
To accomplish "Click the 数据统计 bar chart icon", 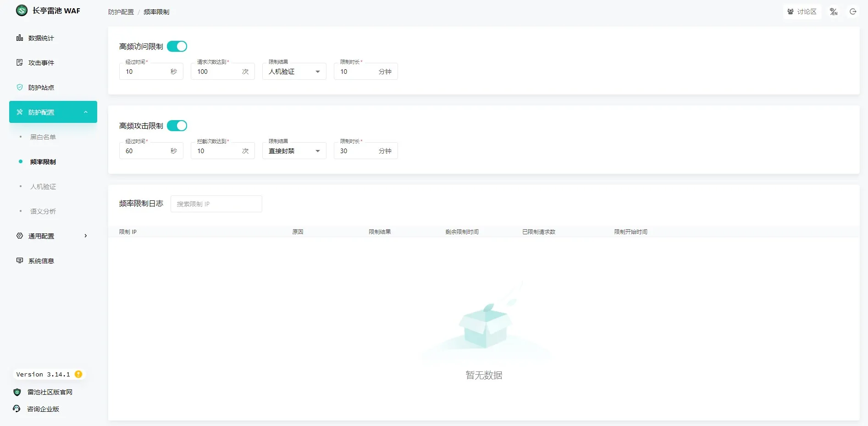I will (x=20, y=38).
